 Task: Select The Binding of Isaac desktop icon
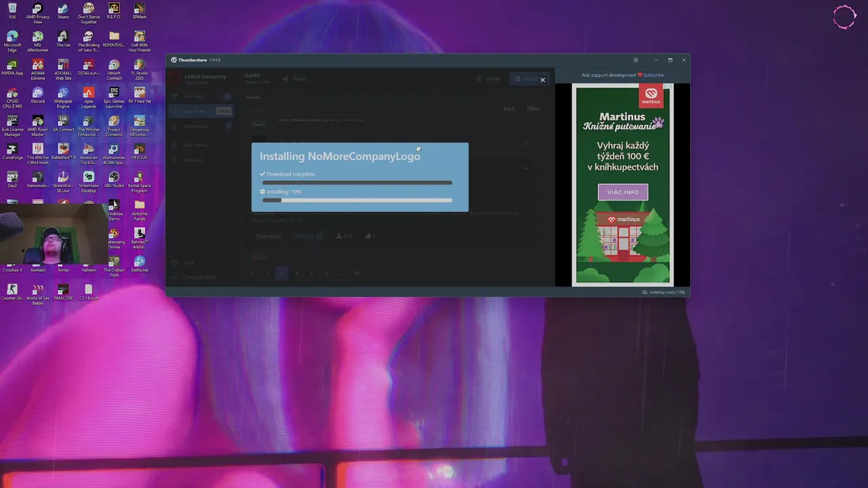(88, 41)
